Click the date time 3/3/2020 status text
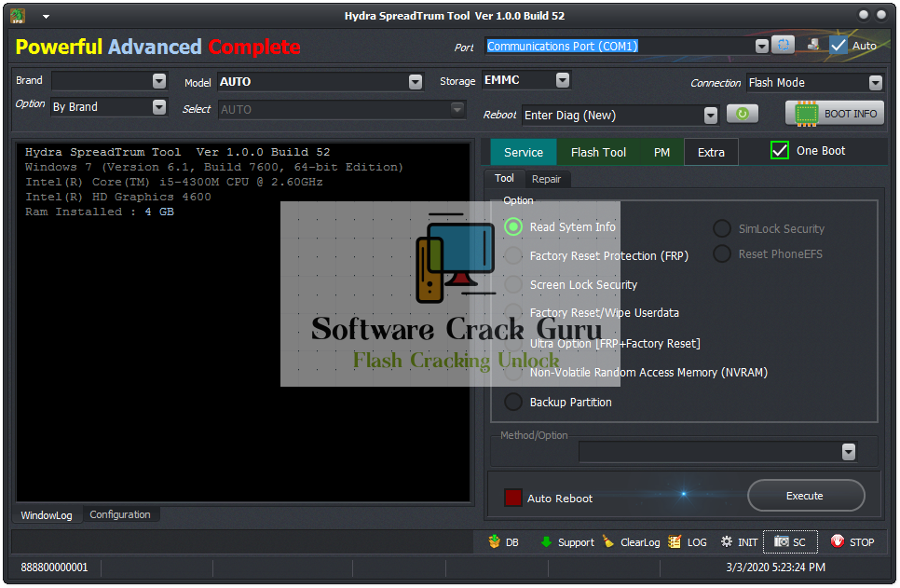The height and width of the screenshot is (588, 900). pyautogui.click(x=775, y=567)
